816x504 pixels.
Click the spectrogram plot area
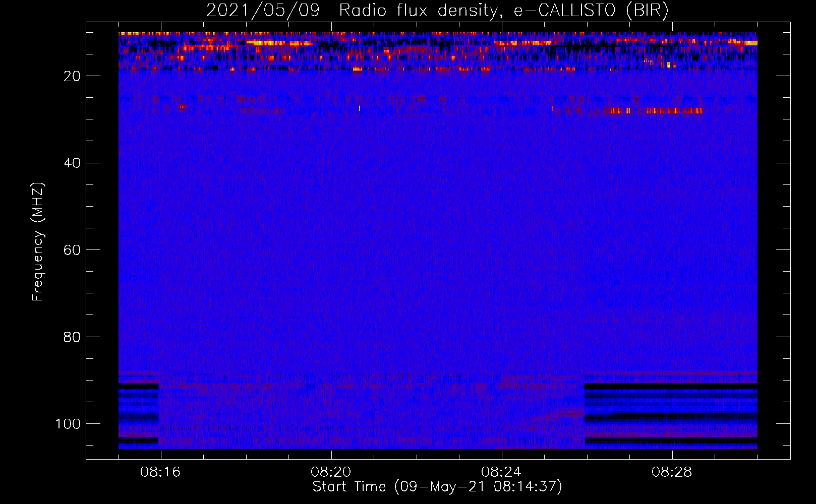[438, 240]
